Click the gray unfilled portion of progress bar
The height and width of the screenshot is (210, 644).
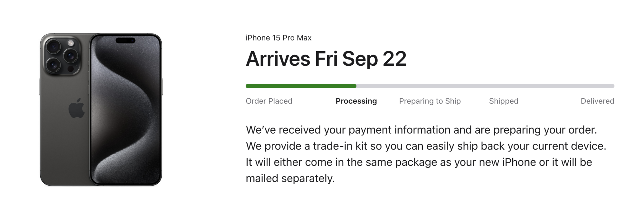click(x=485, y=86)
